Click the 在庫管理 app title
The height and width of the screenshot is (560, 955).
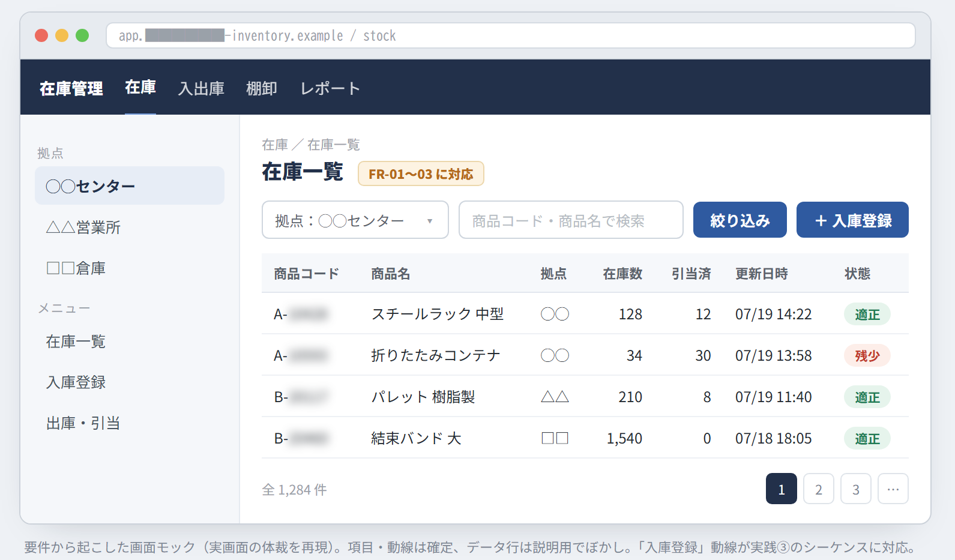coord(71,88)
